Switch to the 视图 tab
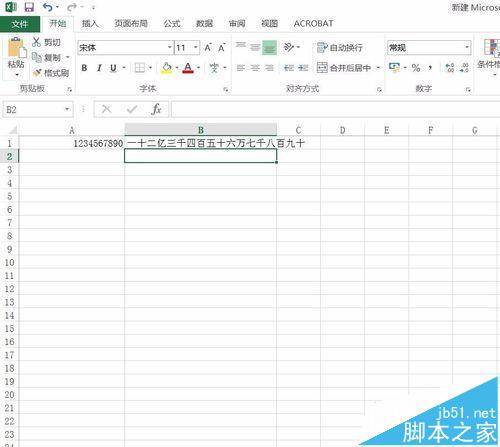 [269, 23]
